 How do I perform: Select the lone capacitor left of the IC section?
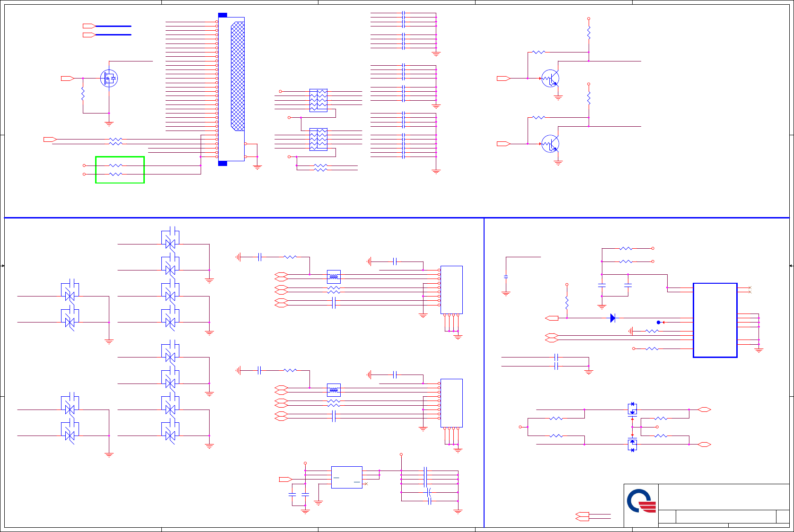tap(506, 277)
